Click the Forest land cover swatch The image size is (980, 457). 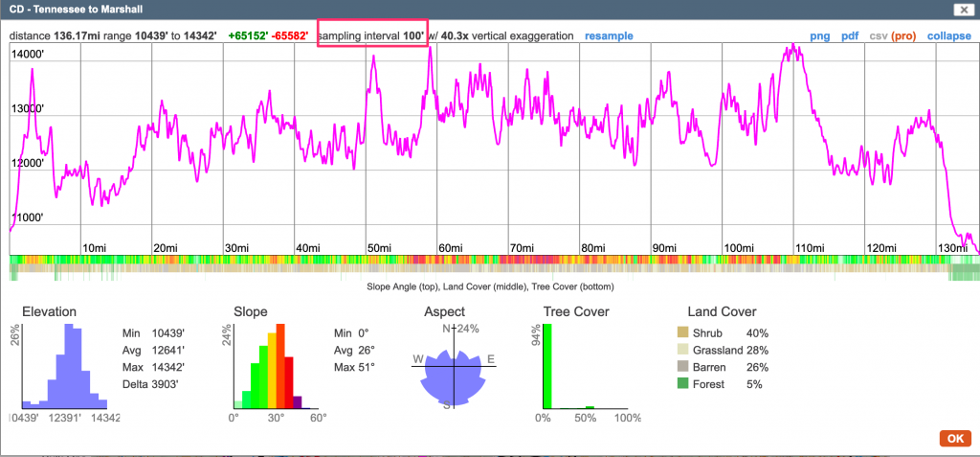point(682,384)
